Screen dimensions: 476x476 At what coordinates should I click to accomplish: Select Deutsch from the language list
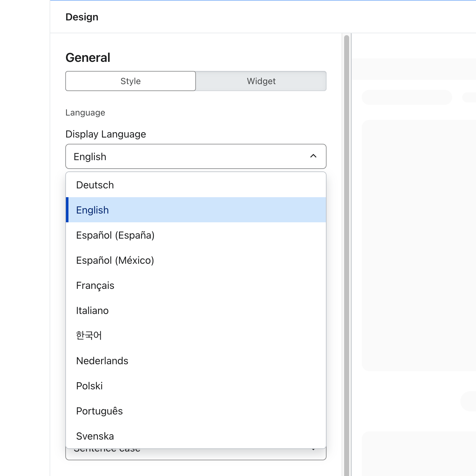click(95, 185)
